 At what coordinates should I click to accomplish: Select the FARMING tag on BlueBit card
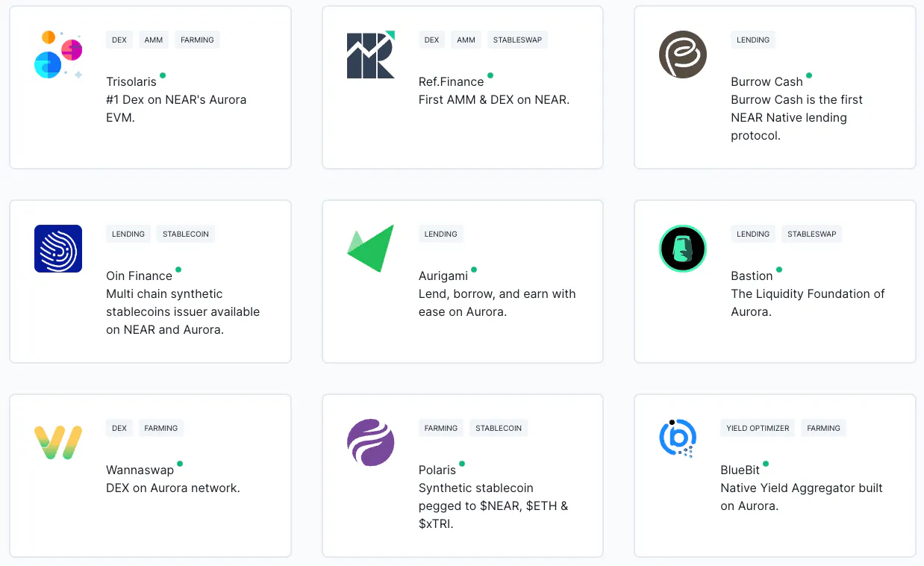point(824,428)
